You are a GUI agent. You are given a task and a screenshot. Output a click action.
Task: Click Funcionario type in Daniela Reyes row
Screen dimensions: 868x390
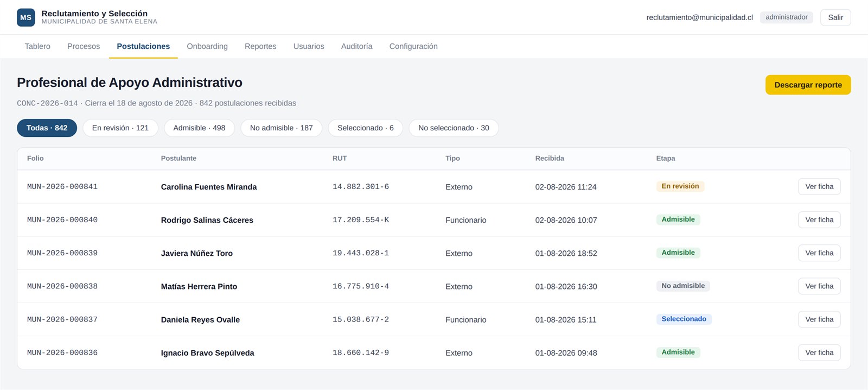point(466,319)
